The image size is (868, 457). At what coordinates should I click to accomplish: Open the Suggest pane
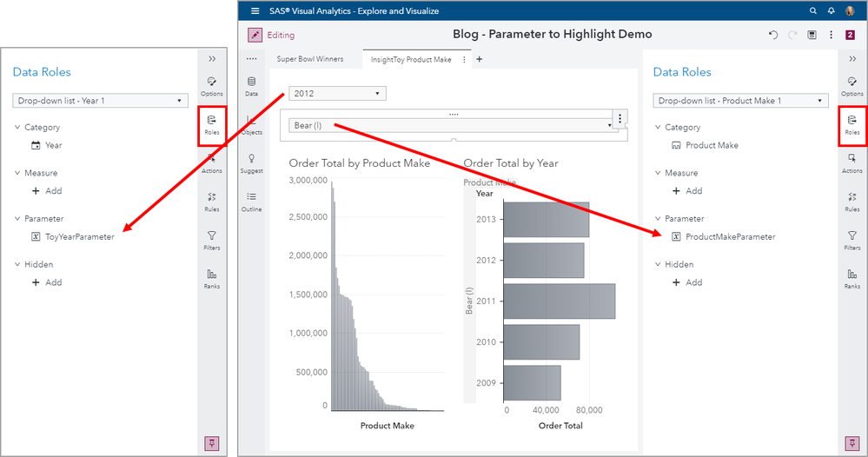pyautogui.click(x=251, y=163)
